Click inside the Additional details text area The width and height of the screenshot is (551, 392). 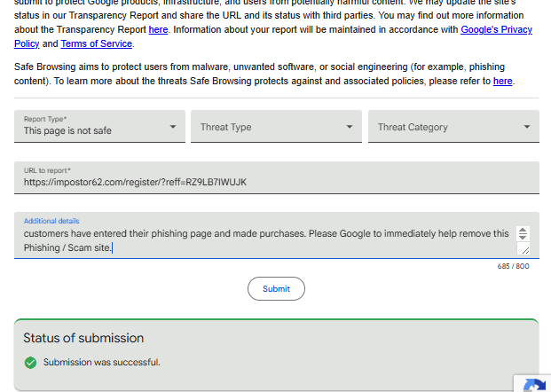tap(266, 240)
